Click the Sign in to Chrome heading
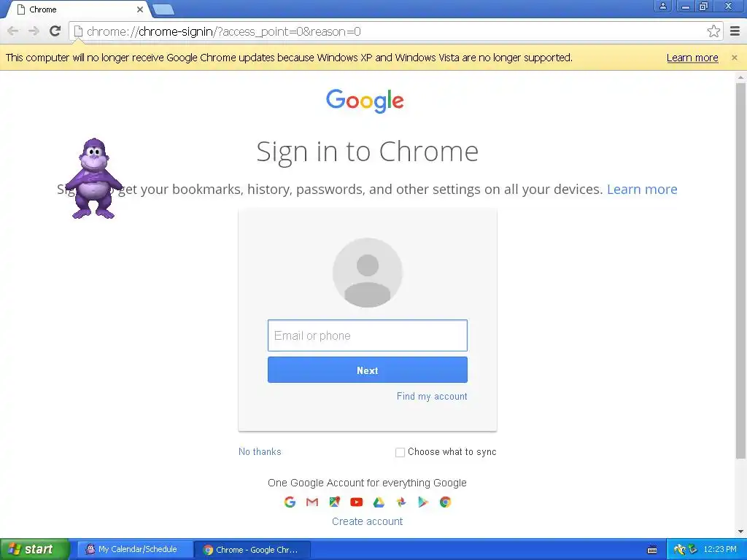 click(x=368, y=152)
